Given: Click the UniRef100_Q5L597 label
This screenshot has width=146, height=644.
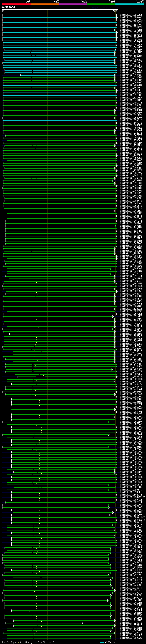Looking at the screenshot, I should click(x=131, y=422).
